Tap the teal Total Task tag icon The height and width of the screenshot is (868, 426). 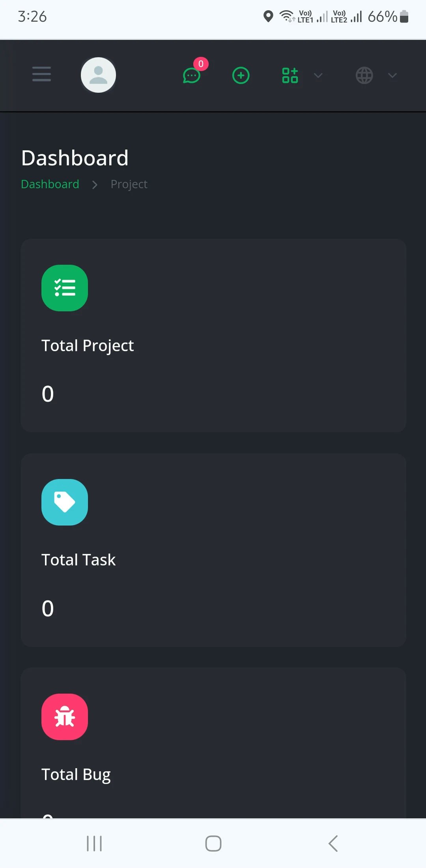pyautogui.click(x=65, y=502)
